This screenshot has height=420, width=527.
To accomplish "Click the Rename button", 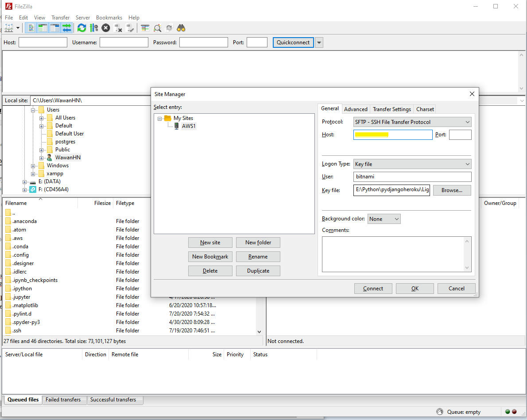I will [258, 257].
